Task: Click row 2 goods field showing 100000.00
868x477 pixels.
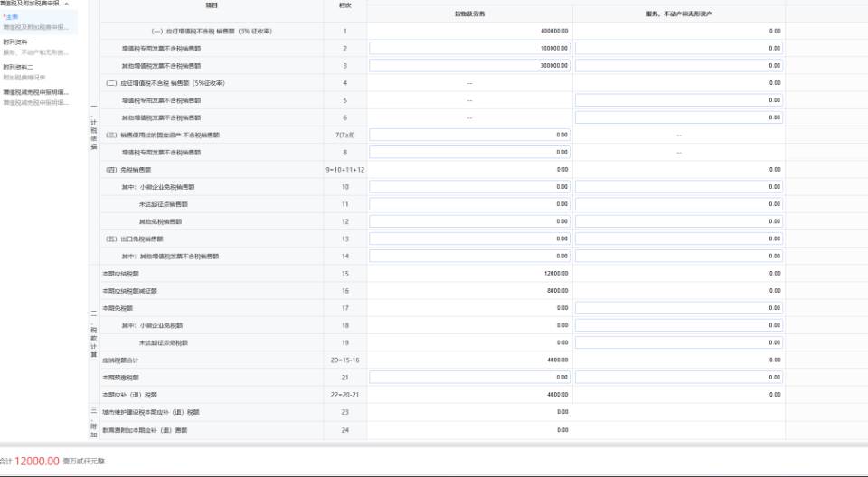Action: tap(470, 48)
